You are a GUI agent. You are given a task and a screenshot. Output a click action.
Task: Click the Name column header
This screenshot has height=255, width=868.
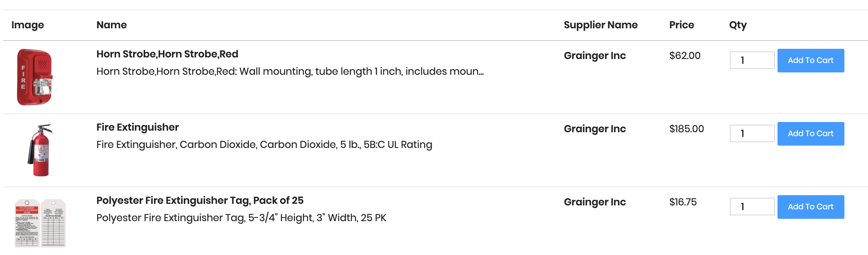(x=111, y=25)
